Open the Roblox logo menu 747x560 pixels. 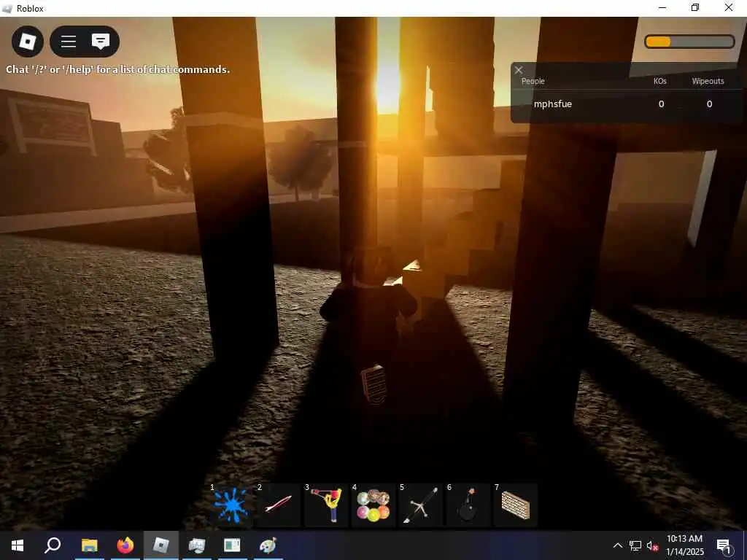pos(28,42)
